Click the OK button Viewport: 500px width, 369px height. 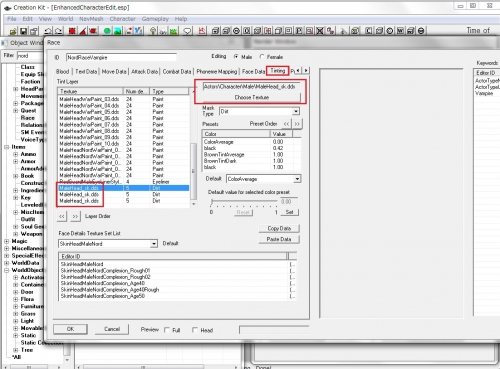click(x=70, y=329)
